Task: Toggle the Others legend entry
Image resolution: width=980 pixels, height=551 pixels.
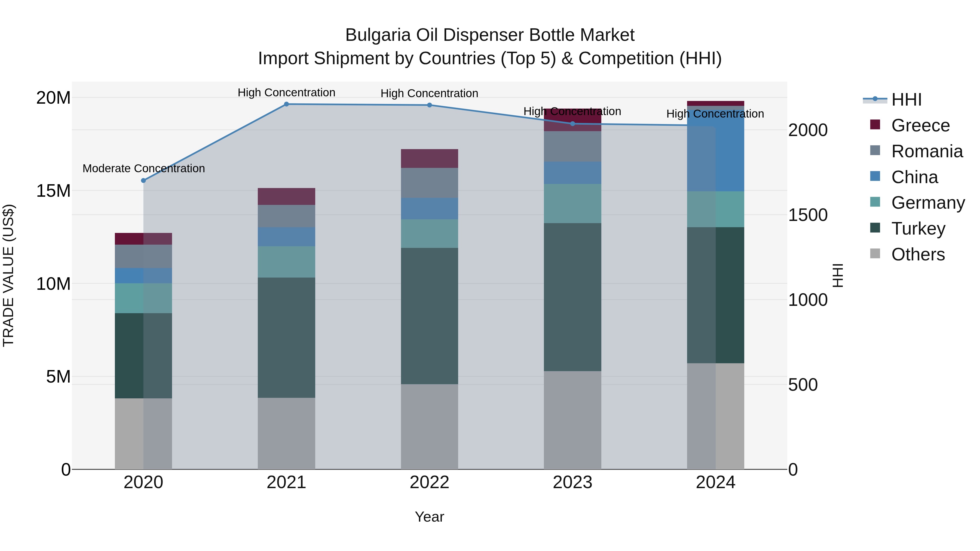Action: [x=907, y=254]
